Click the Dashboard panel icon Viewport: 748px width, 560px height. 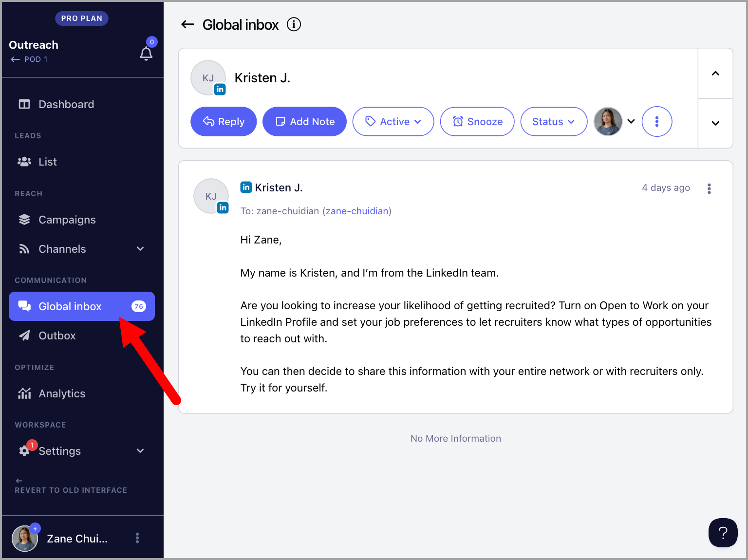[24, 104]
